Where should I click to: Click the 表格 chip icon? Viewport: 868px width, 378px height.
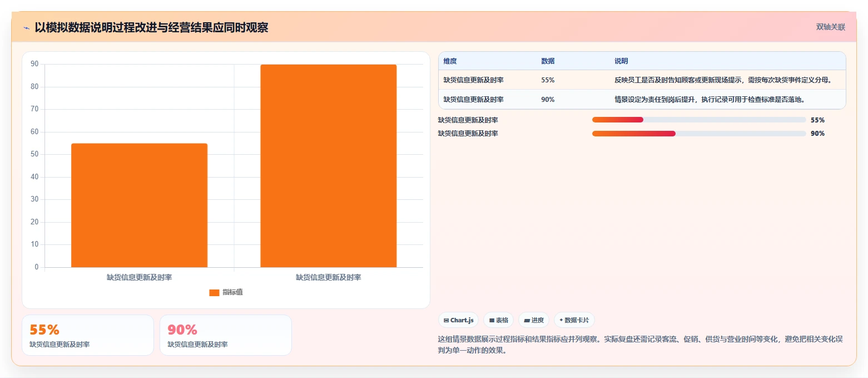tap(492, 320)
